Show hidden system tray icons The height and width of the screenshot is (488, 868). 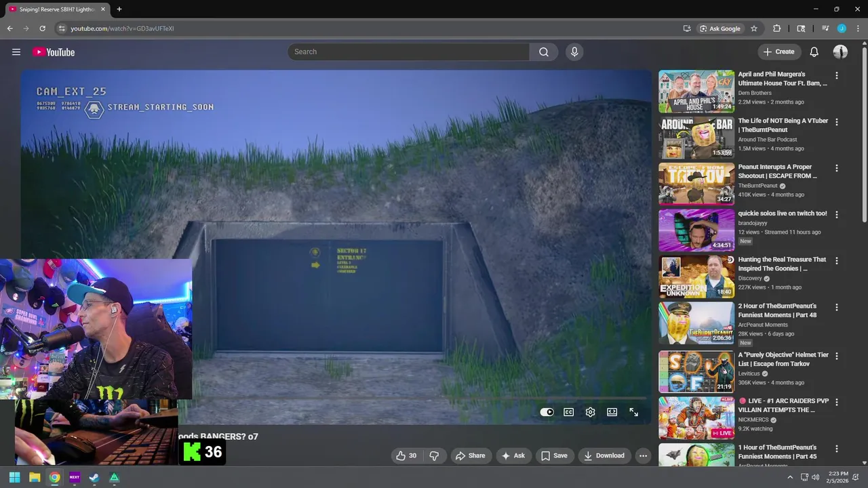(790, 477)
